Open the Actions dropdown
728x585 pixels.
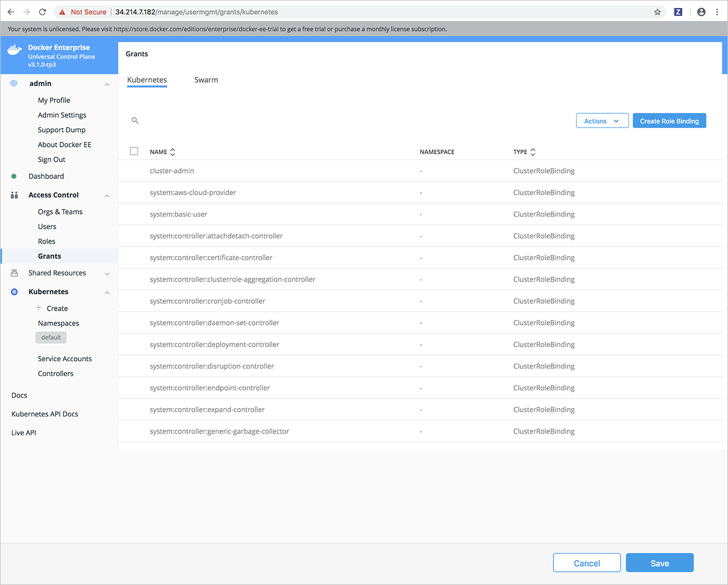pyautogui.click(x=602, y=121)
